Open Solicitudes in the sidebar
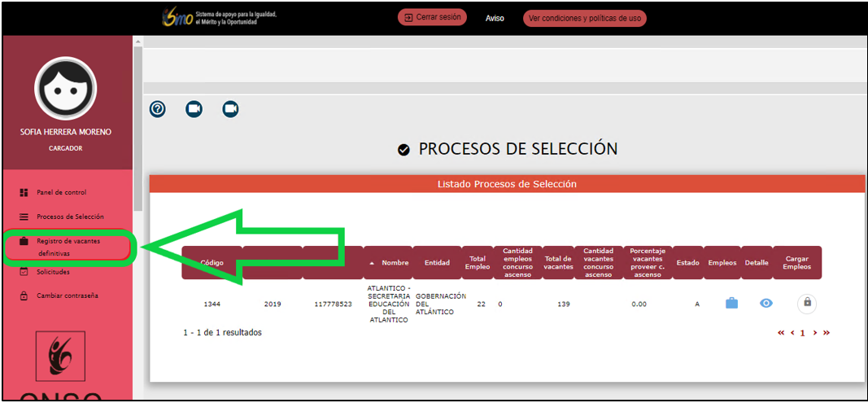This screenshot has width=868, height=403. [x=52, y=272]
